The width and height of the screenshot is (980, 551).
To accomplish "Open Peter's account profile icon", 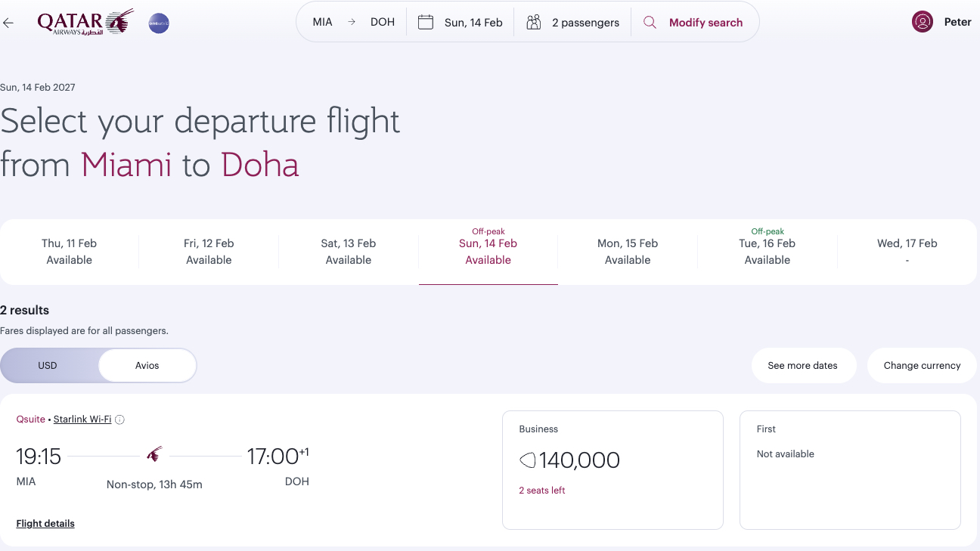I will coord(923,22).
